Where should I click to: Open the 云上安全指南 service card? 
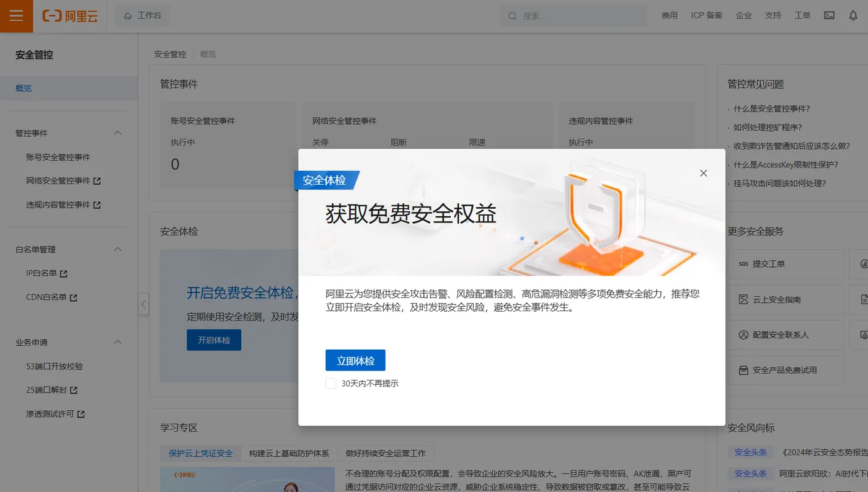(x=786, y=299)
